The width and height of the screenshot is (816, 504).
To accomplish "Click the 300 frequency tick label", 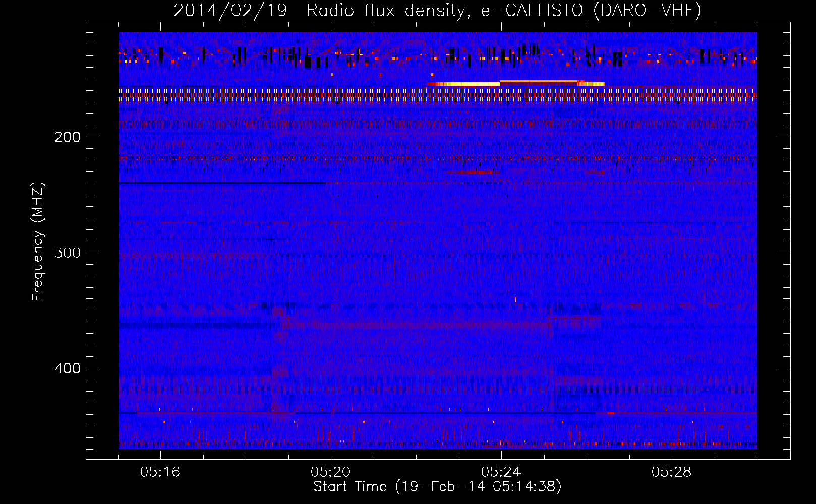I will coord(68,253).
